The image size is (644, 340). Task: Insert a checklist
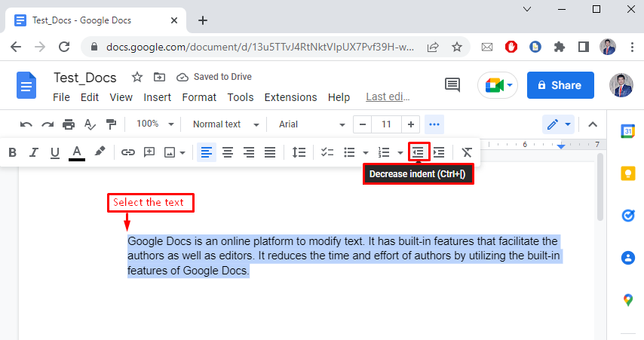tap(327, 152)
